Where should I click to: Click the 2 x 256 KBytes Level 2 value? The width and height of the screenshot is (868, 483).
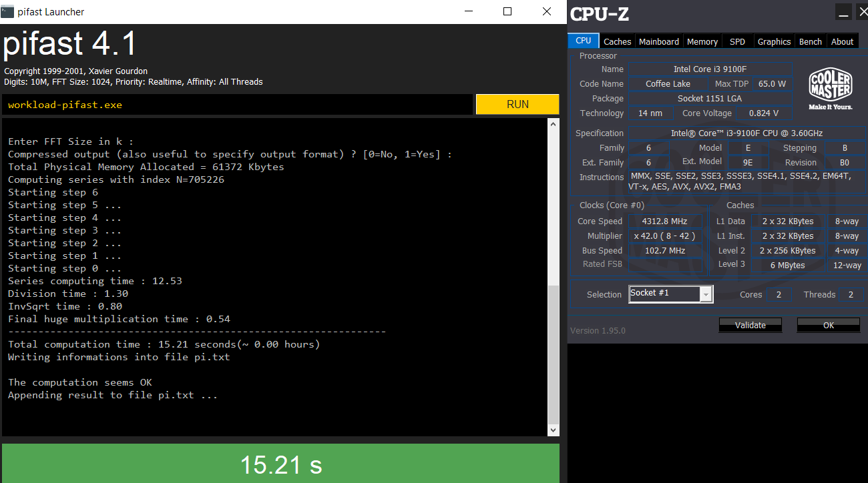coord(788,251)
